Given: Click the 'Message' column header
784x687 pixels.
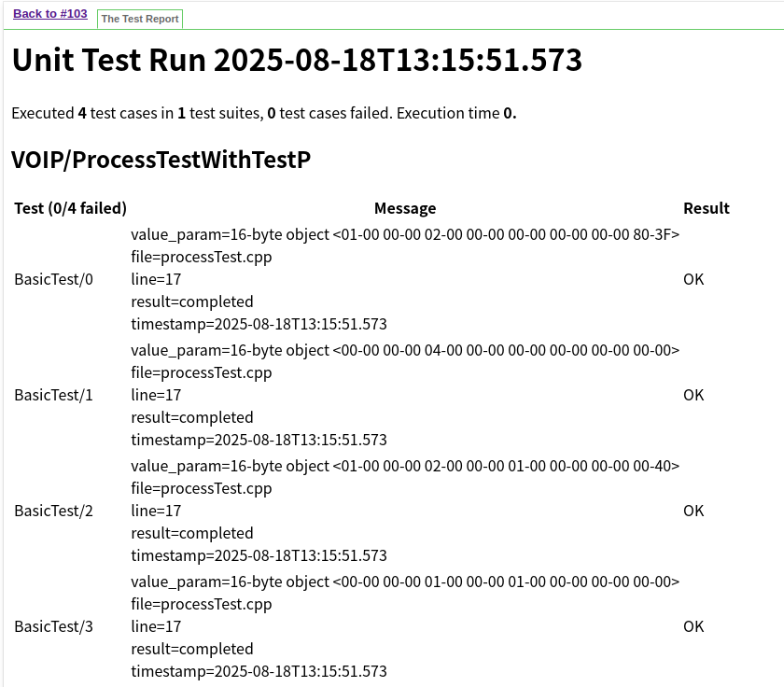Looking at the screenshot, I should pyautogui.click(x=404, y=208).
